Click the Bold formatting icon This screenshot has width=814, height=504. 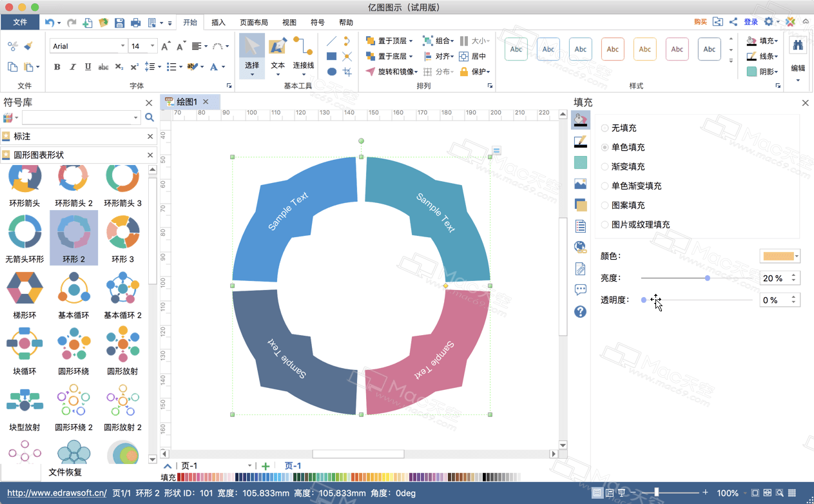tap(57, 67)
